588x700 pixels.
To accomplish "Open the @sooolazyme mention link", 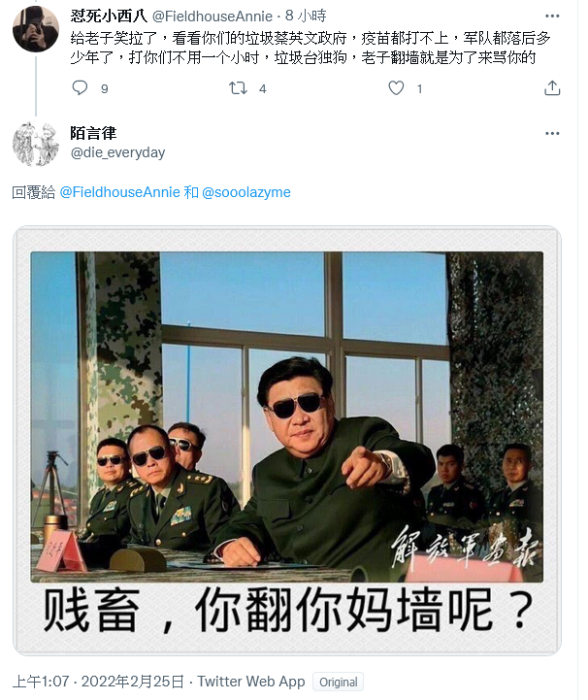I will point(246,192).
